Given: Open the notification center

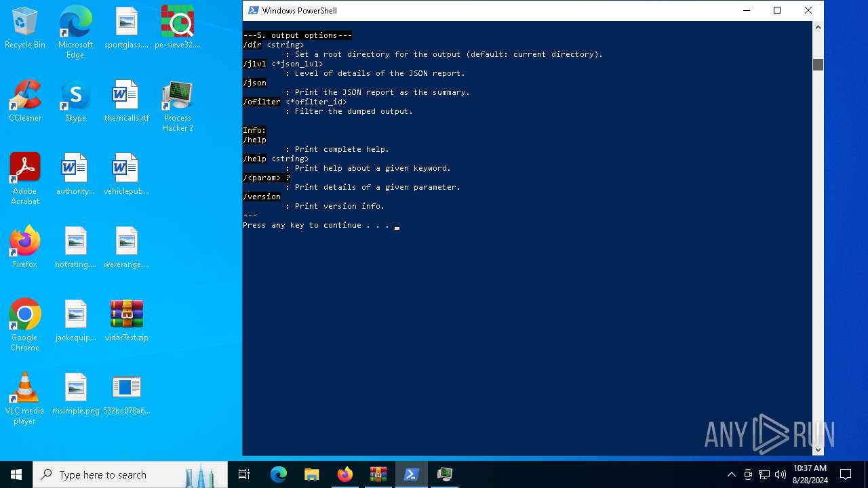Looking at the screenshot, I should pos(846,474).
